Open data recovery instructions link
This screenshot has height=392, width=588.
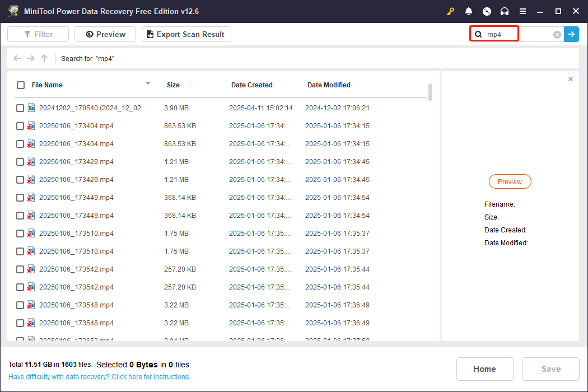tap(99, 376)
